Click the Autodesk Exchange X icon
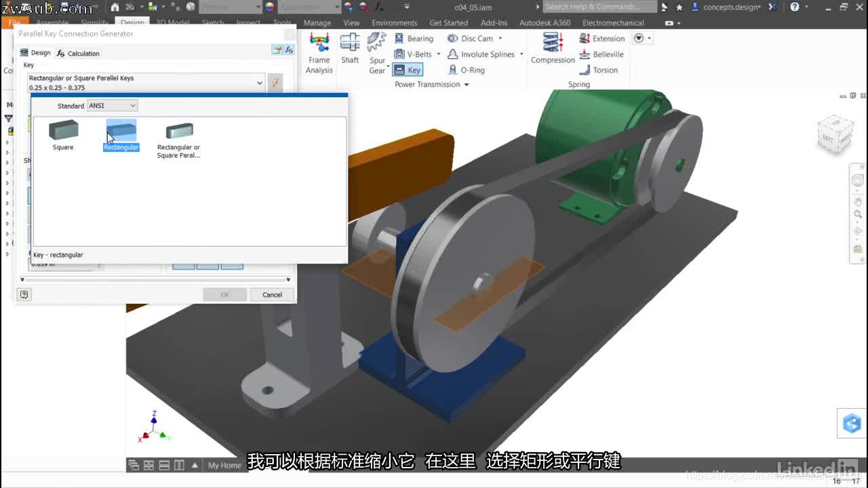Screen dimensions: 868x488 click(772, 7)
